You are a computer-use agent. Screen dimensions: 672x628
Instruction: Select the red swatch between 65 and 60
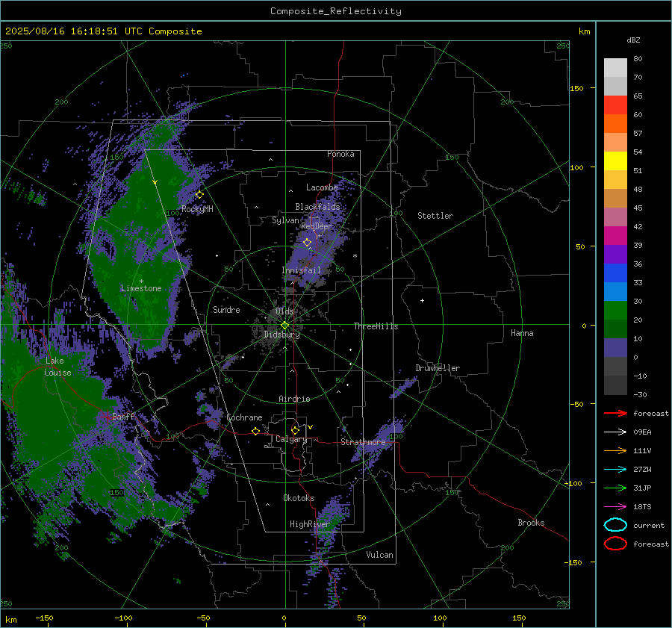(x=615, y=105)
